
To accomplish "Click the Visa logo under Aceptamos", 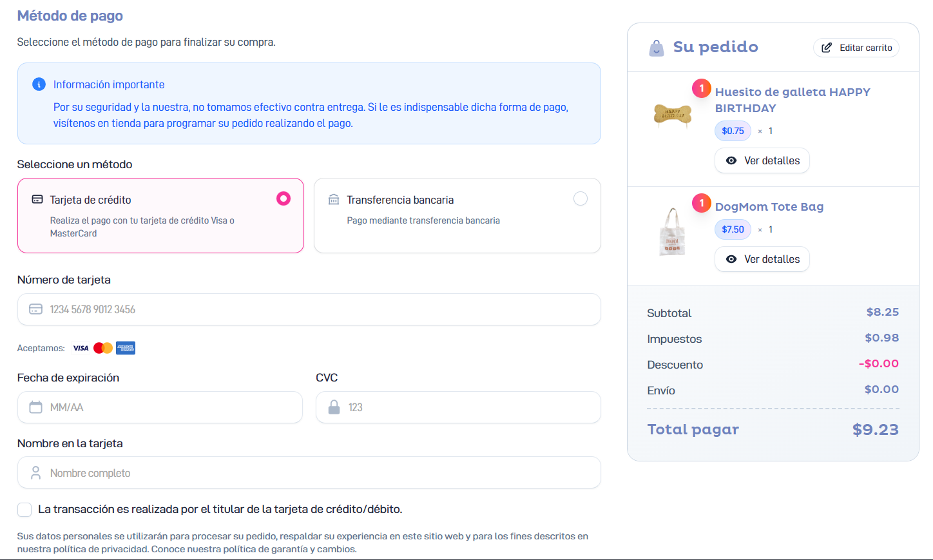I will 81,348.
